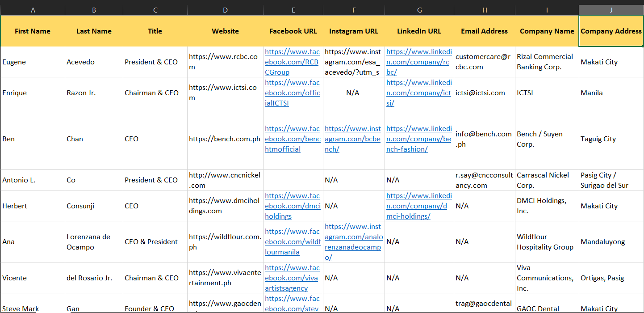
Task: Select the cell containing Razon Jr.
Action: point(94,93)
